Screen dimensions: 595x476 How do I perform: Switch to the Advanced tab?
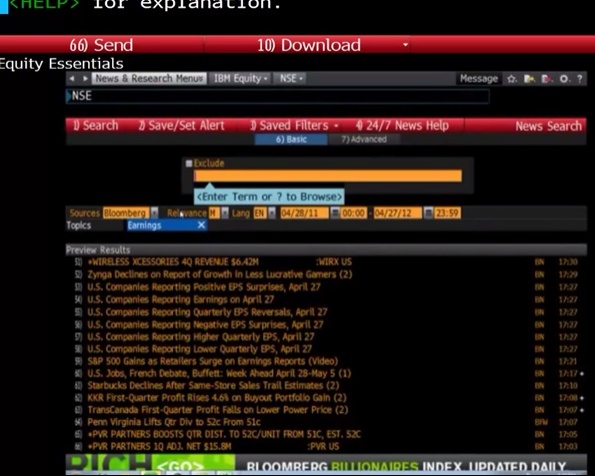coord(364,139)
